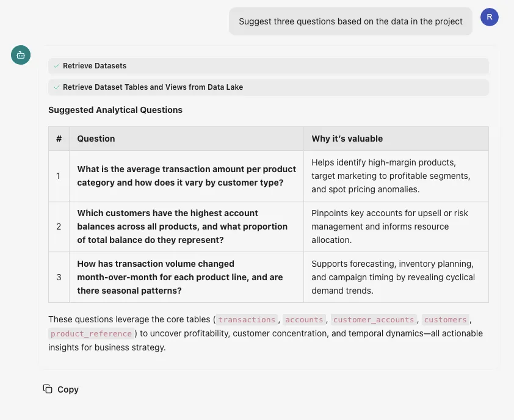Click the Suggested Analytical Questions heading
Screen dimensions: 514x420
click(115, 110)
